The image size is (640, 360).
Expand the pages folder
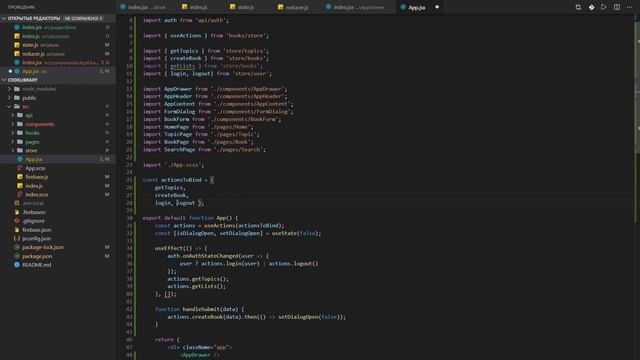[x=13, y=142]
